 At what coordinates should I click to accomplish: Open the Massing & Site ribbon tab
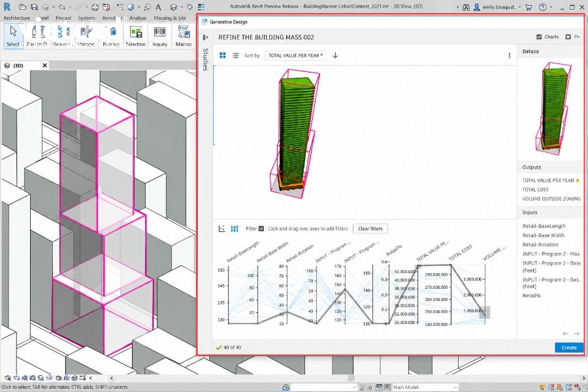tap(170, 18)
